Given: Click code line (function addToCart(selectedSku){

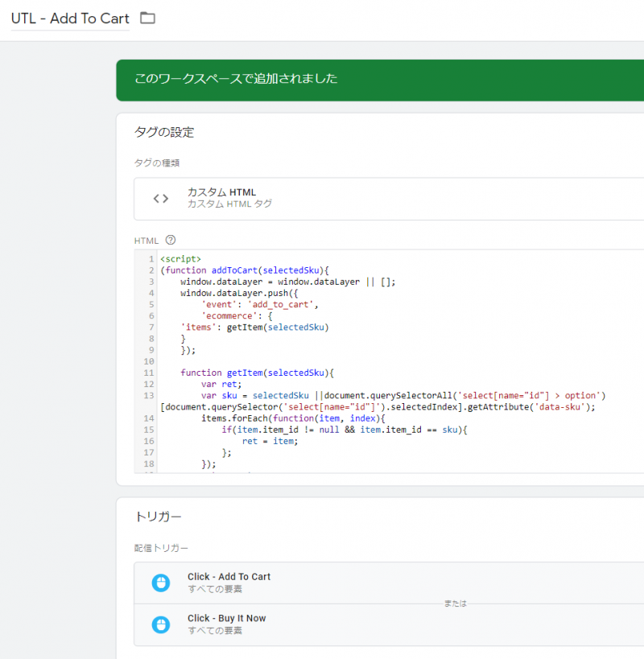Looking at the screenshot, I should click(245, 270).
